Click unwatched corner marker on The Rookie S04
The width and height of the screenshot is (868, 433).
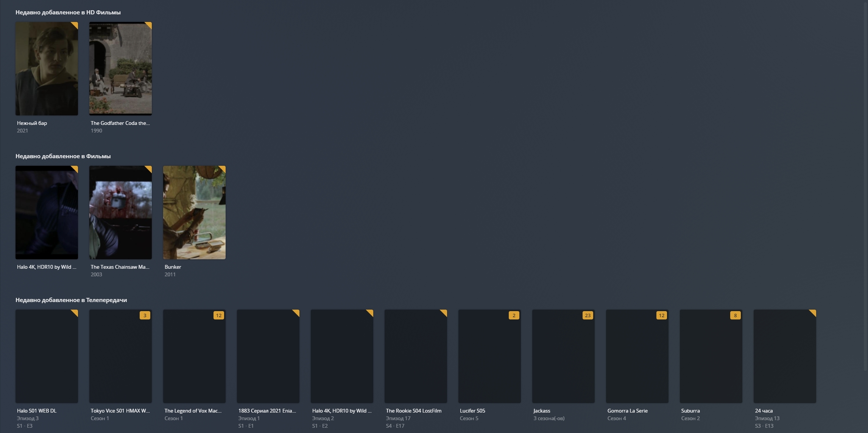[x=444, y=312]
